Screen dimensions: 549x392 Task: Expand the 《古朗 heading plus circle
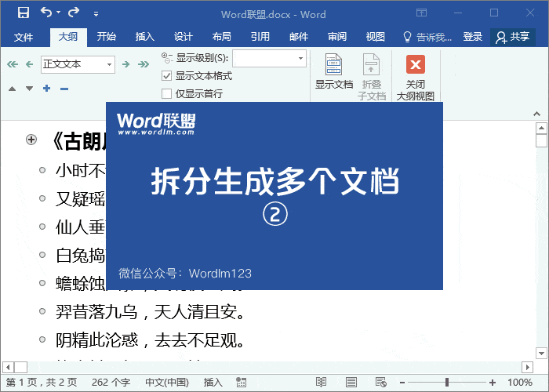click(31, 140)
